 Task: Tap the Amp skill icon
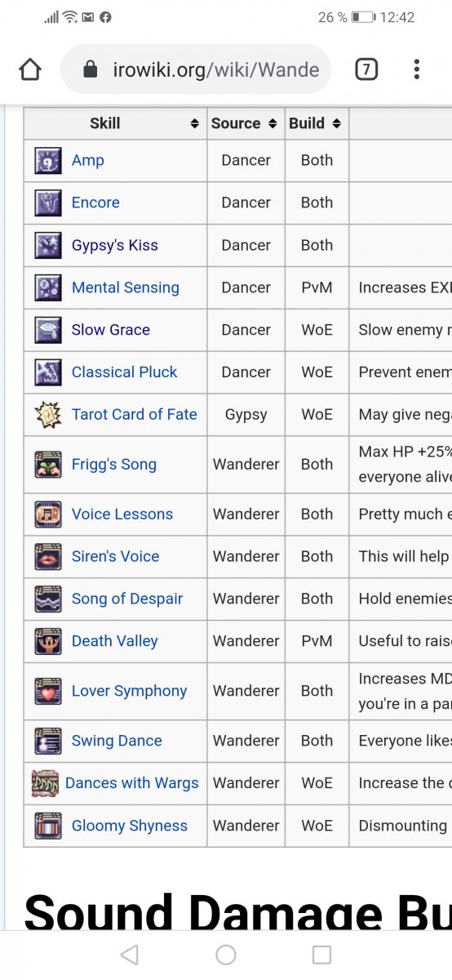click(x=47, y=160)
